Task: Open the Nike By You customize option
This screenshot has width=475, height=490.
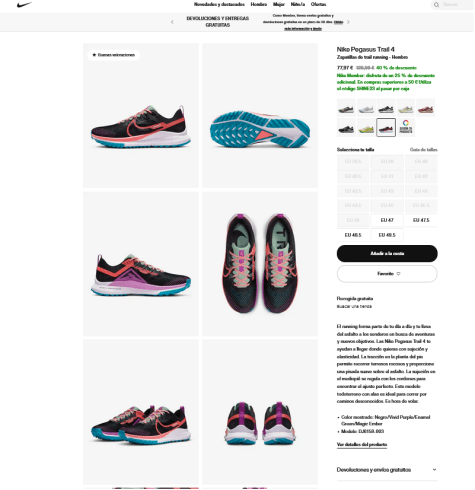Action: click(x=406, y=127)
